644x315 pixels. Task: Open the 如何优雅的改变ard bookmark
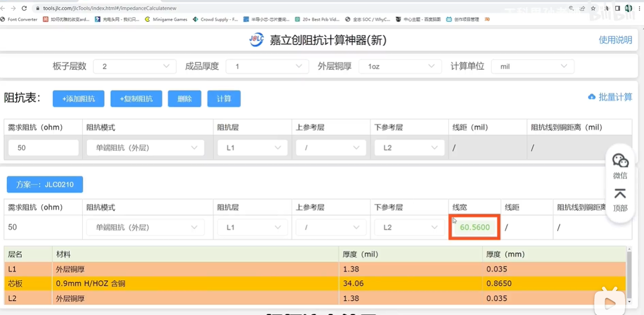[66, 19]
